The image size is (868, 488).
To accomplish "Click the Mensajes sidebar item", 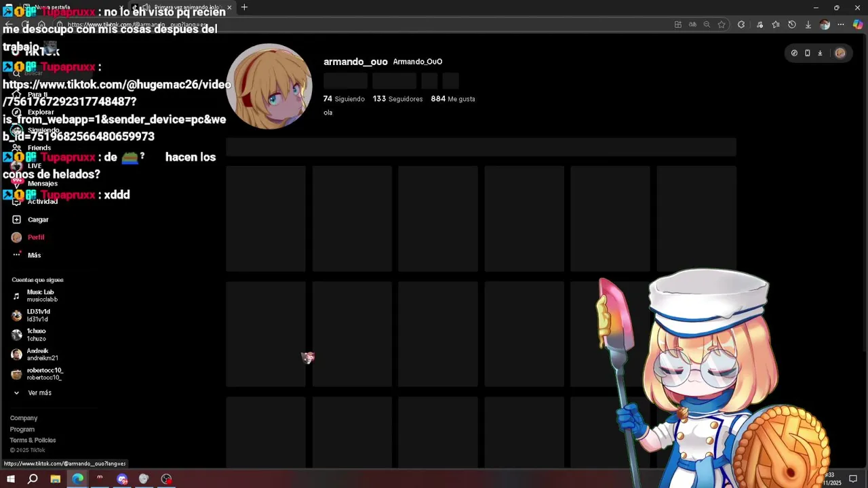I will (35, 184).
